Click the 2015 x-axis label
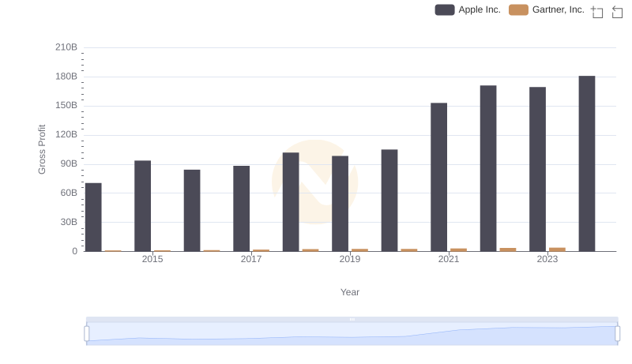 pyautogui.click(x=152, y=259)
